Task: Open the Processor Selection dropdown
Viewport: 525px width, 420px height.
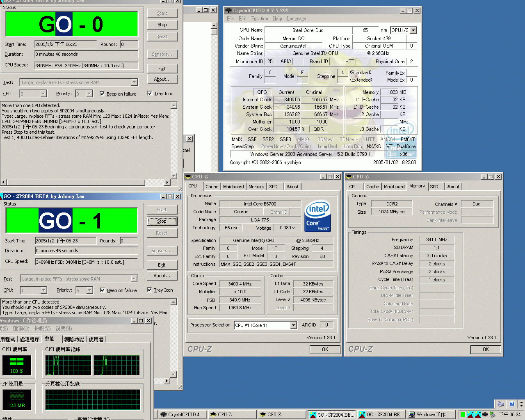Action: point(293,325)
